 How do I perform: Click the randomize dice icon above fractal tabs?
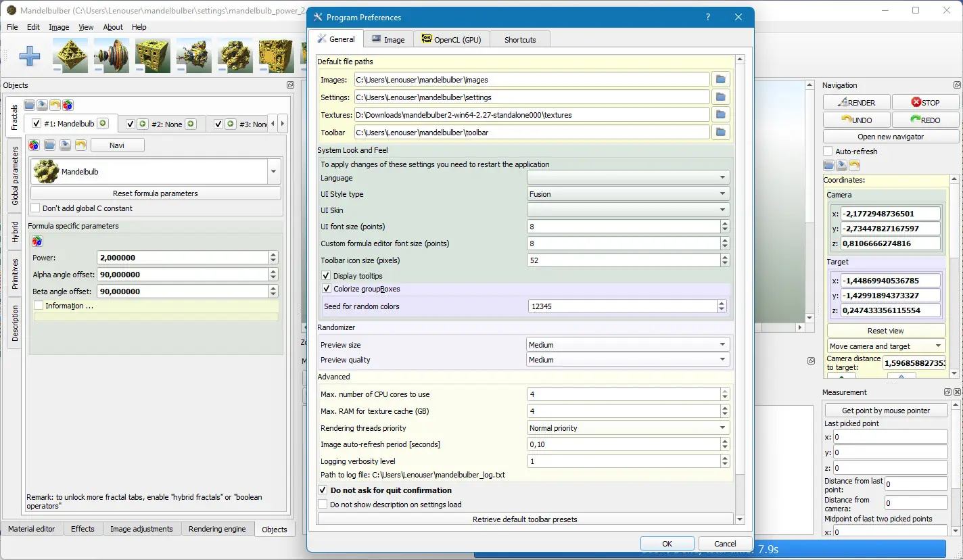coord(68,105)
